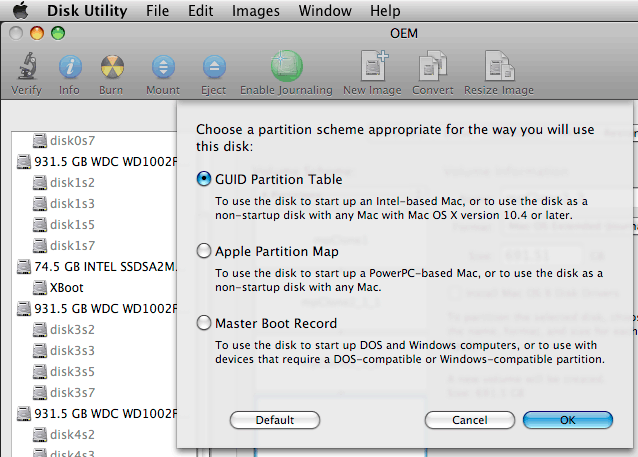This screenshot has width=638, height=457.
Task: Select 931.5 GB WDC disk above disk1s2
Action: point(97,162)
